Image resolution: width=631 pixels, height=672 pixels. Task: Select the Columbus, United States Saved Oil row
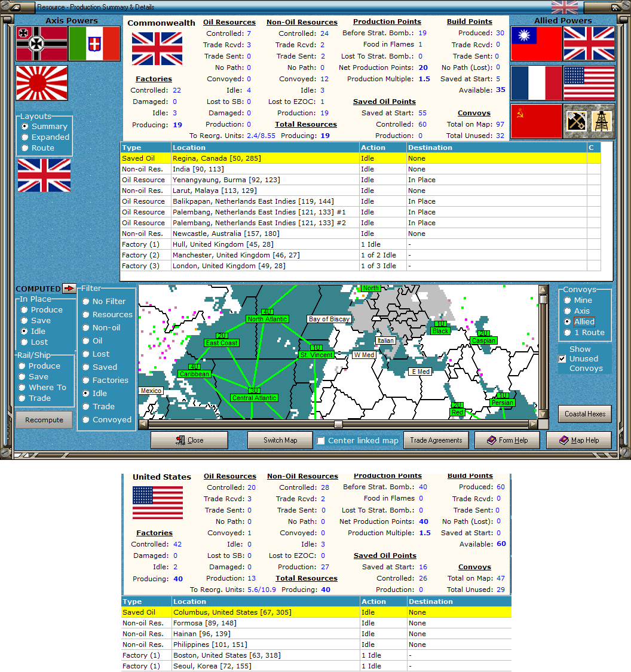[x=316, y=612]
